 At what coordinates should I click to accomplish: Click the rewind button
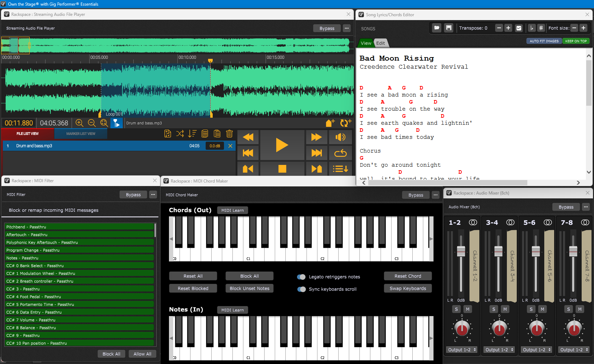(x=248, y=137)
